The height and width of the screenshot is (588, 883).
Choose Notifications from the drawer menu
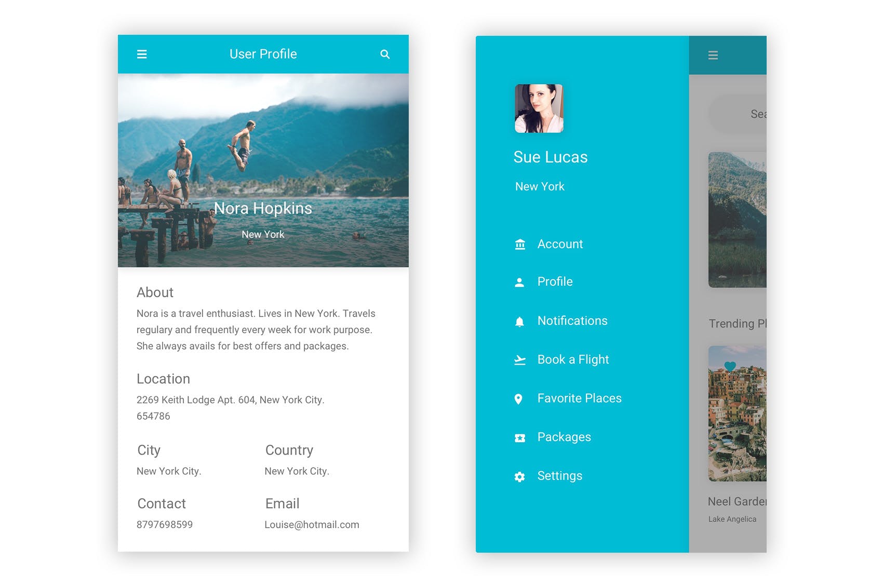coord(572,320)
